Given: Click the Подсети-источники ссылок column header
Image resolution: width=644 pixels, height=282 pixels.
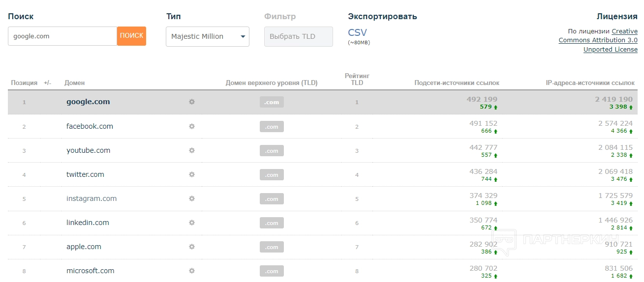Looking at the screenshot, I should (x=457, y=83).
